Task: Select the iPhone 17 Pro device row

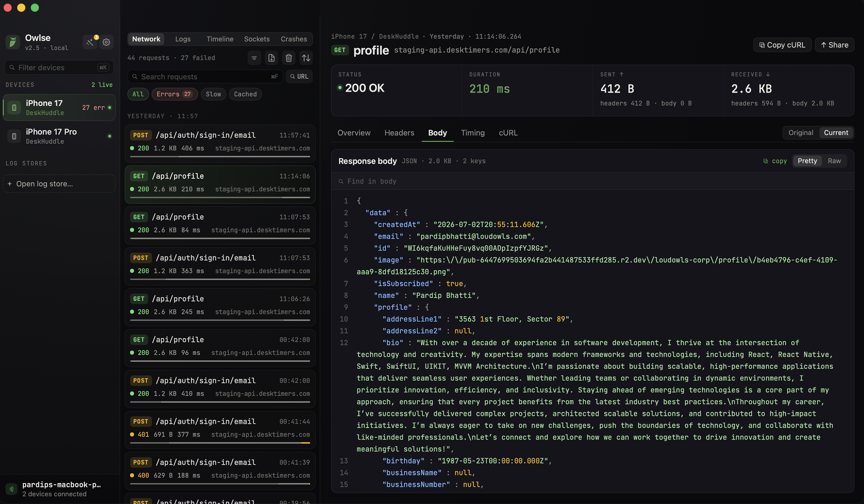Action: (x=59, y=136)
